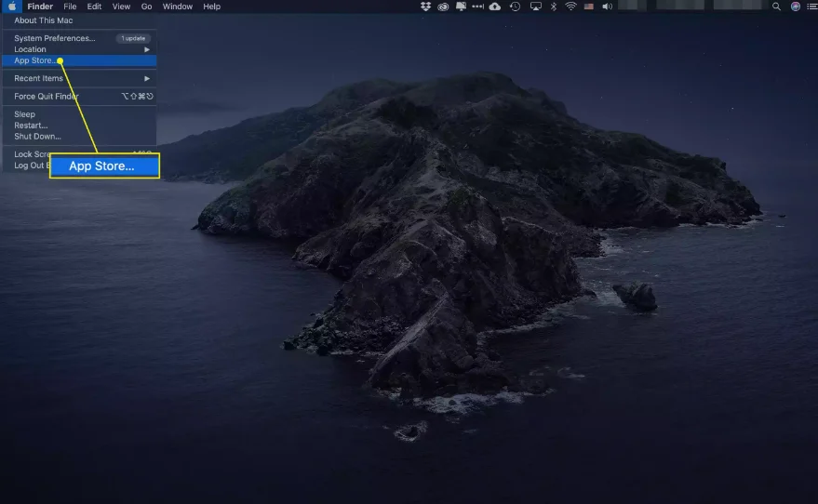
Task: Choose About This Mac
Action: [x=79, y=20]
